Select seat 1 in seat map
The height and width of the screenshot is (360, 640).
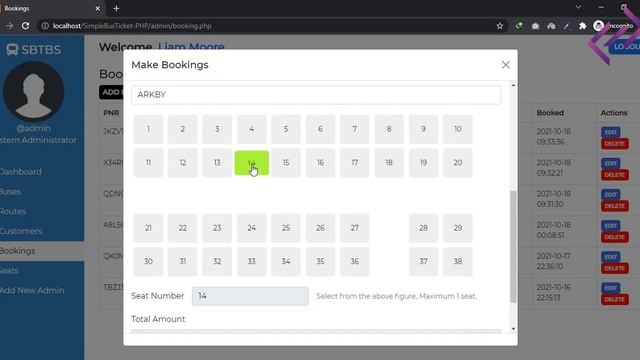coord(148,129)
